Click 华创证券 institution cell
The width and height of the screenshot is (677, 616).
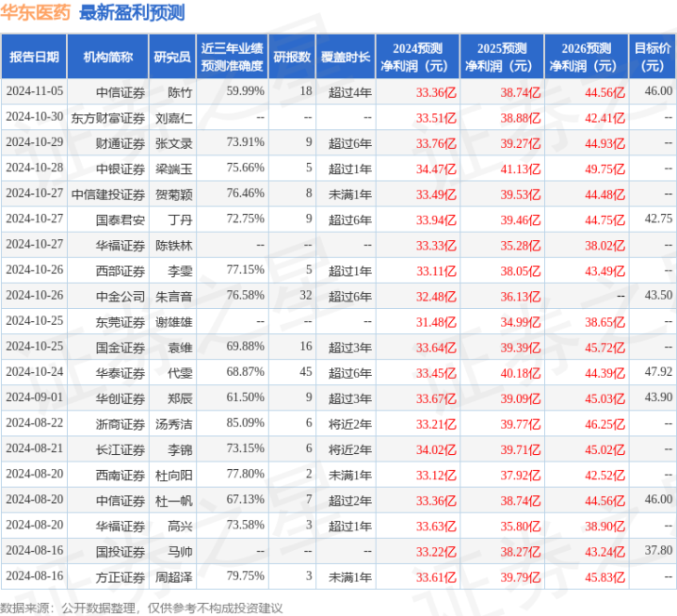121,397
